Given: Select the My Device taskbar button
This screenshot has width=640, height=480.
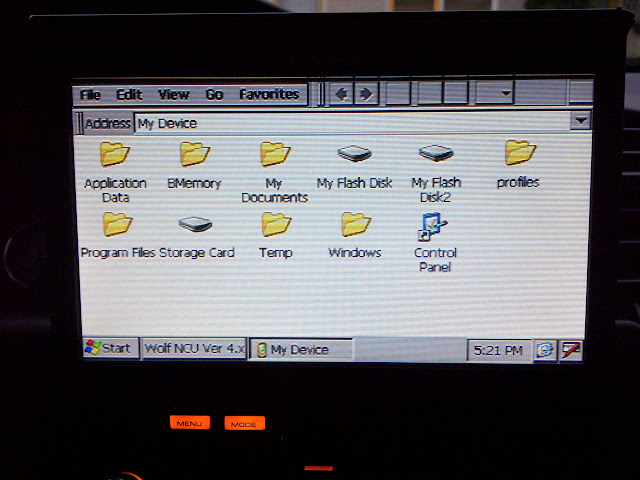Looking at the screenshot, I should pyautogui.click(x=301, y=350).
